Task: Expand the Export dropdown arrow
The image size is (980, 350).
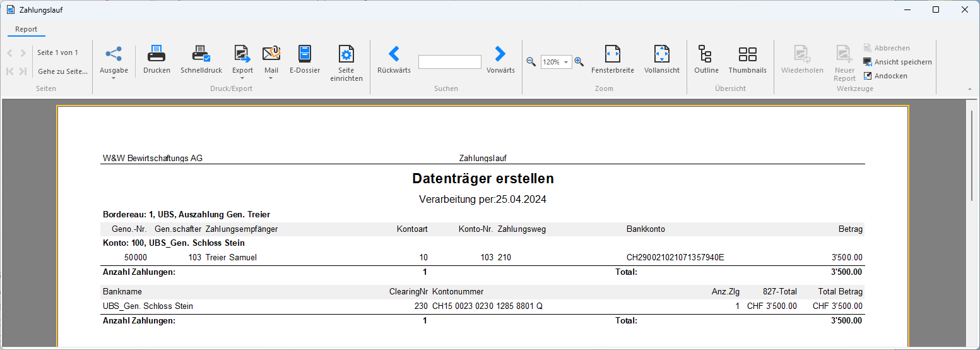Action: click(x=242, y=78)
